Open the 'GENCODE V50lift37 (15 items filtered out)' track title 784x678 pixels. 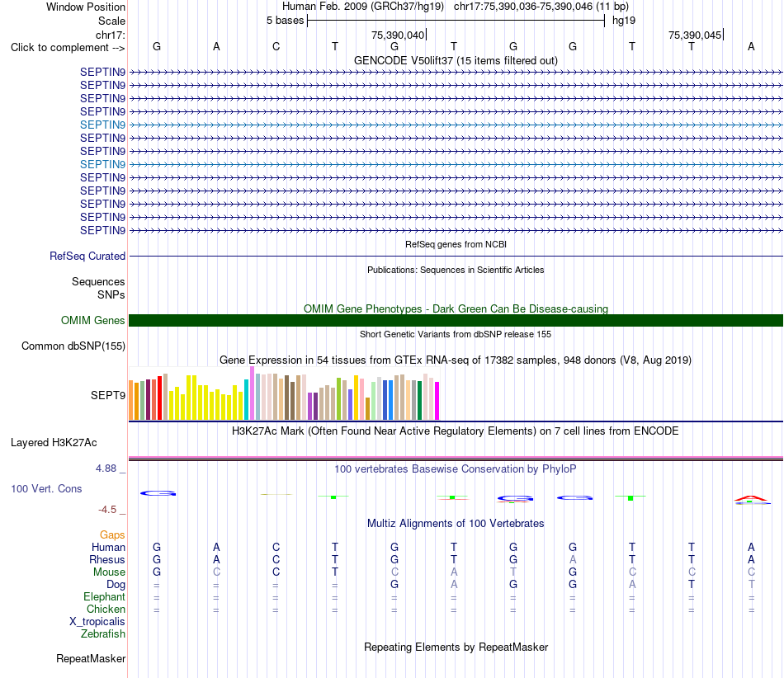point(456,60)
